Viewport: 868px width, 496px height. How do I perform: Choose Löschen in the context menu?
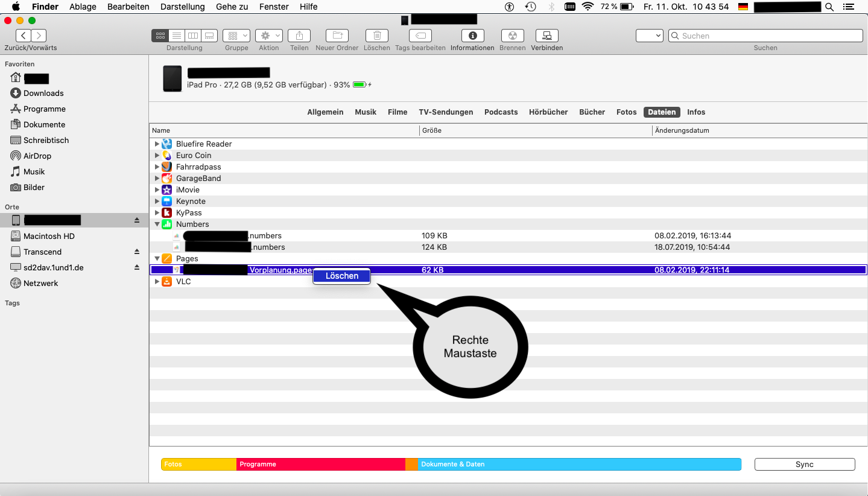point(341,276)
